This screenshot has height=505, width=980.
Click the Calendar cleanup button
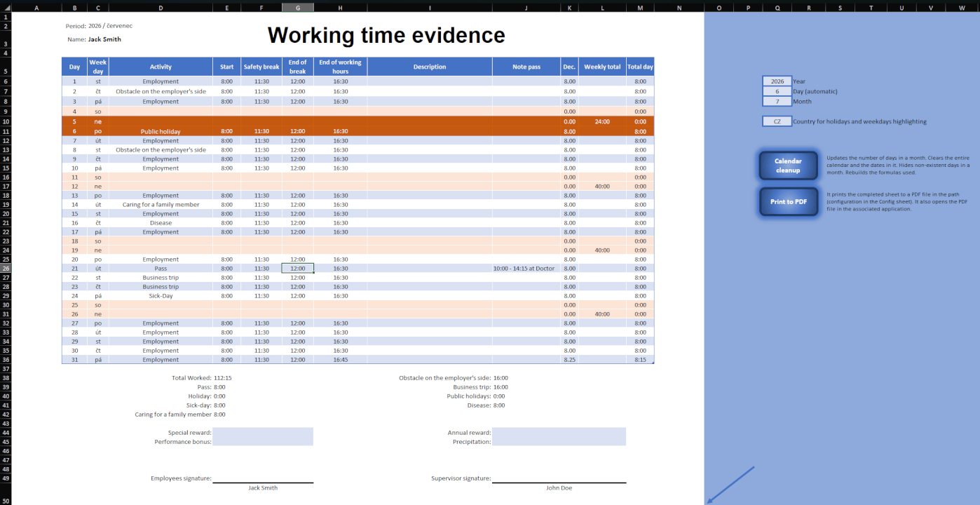coord(788,166)
